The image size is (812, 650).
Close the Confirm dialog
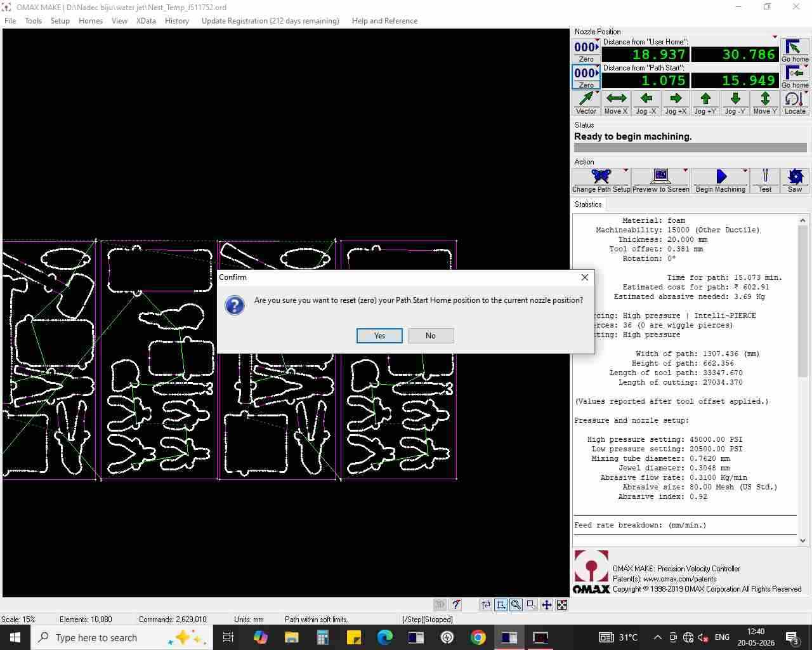[585, 277]
